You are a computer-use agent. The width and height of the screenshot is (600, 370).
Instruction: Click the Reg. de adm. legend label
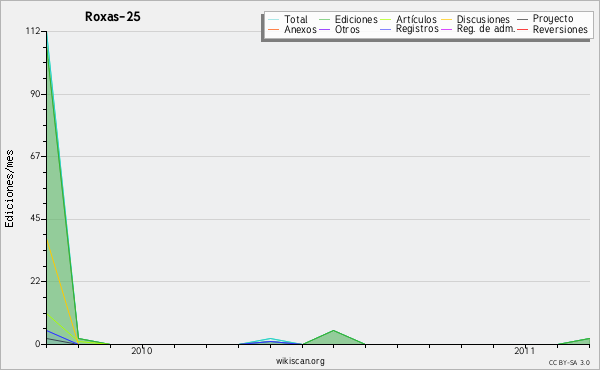point(486,29)
